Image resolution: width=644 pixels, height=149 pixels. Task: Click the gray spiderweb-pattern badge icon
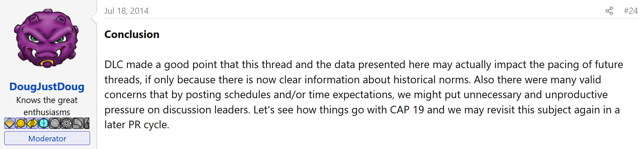[66, 123]
